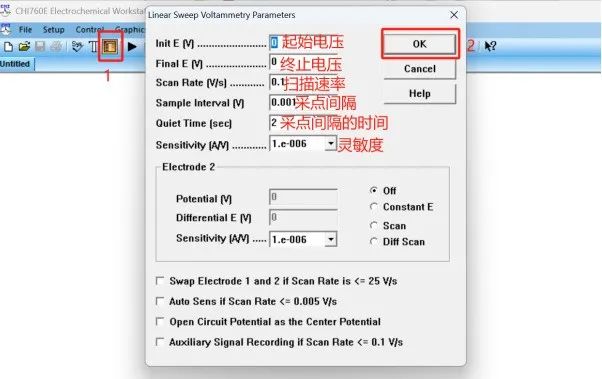Start the experiment with Run arrow
Screen dimensions: 602x379
pos(132,47)
